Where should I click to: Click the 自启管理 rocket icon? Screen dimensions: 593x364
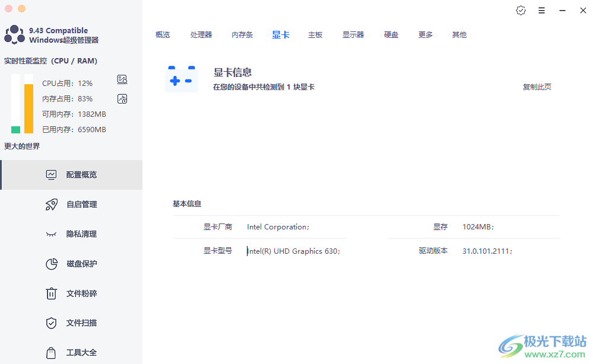pos(52,205)
